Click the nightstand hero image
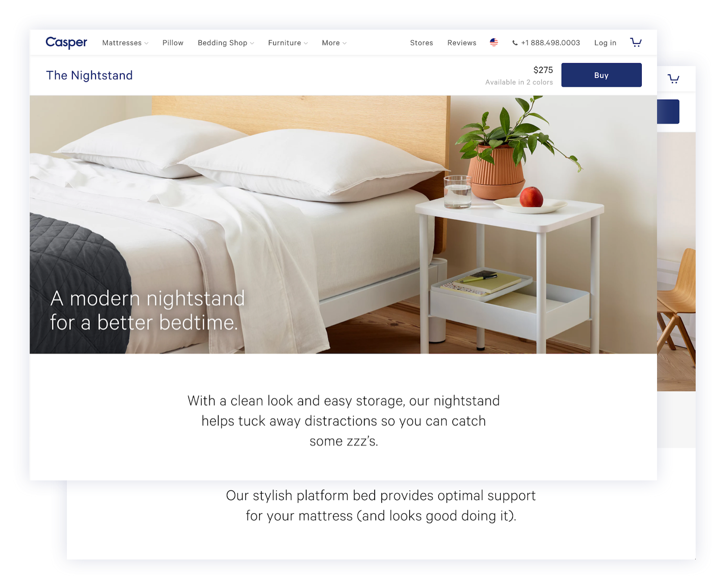 pyautogui.click(x=343, y=224)
